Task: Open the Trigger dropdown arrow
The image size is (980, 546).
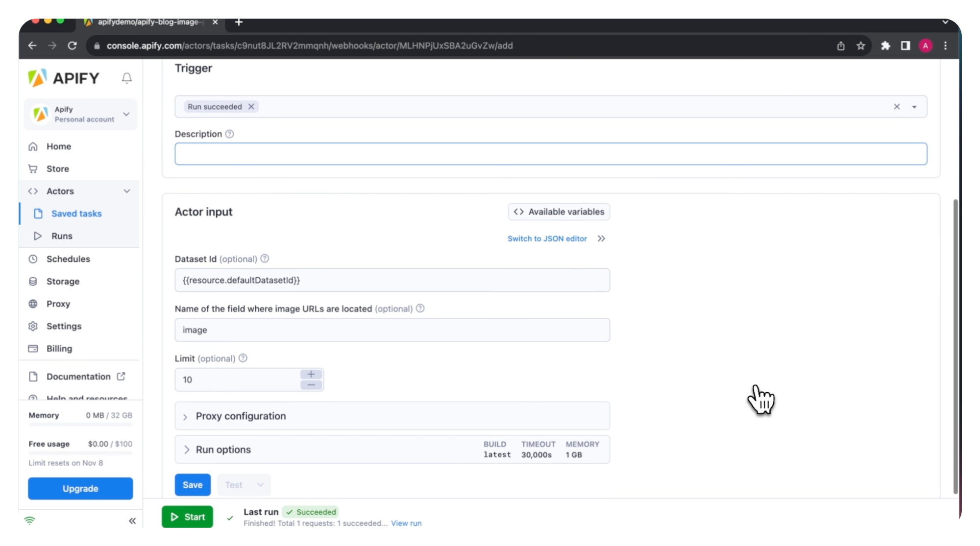Action: (914, 107)
